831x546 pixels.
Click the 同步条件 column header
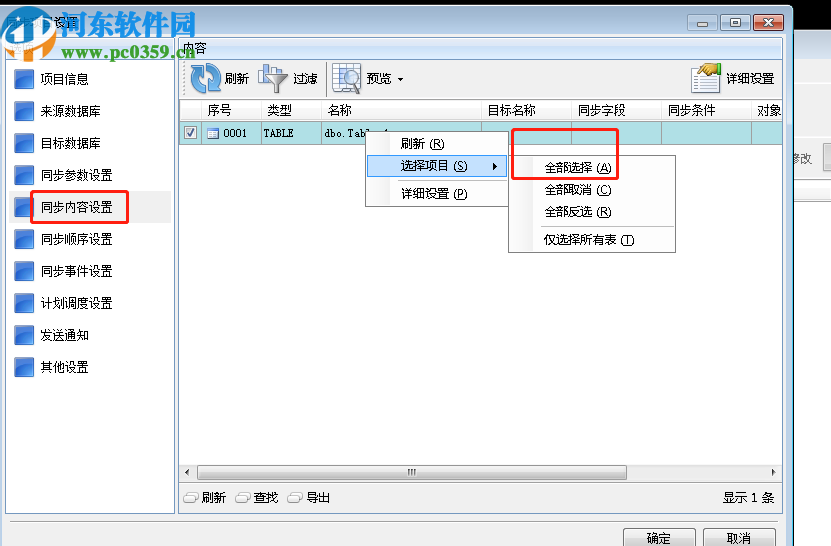coord(706,110)
